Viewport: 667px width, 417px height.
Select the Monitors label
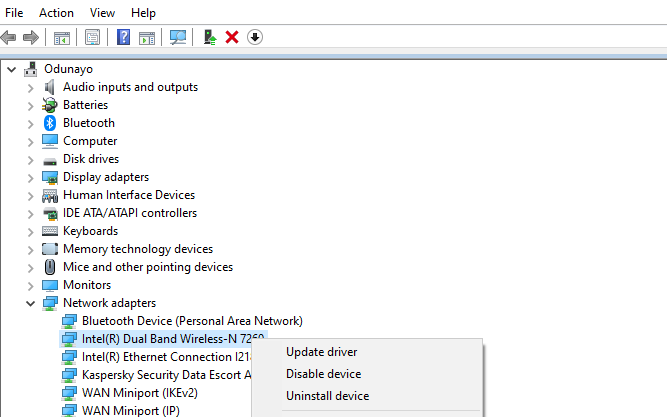(87, 285)
